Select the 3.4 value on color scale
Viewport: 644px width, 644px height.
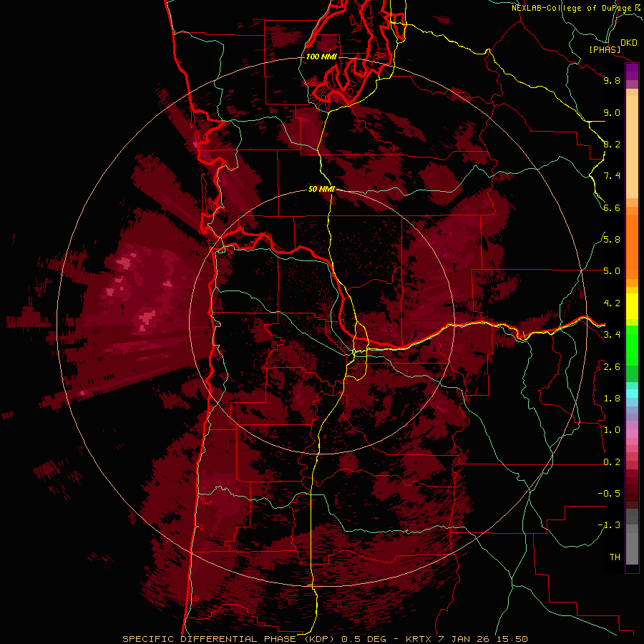(x=612, y=335)
